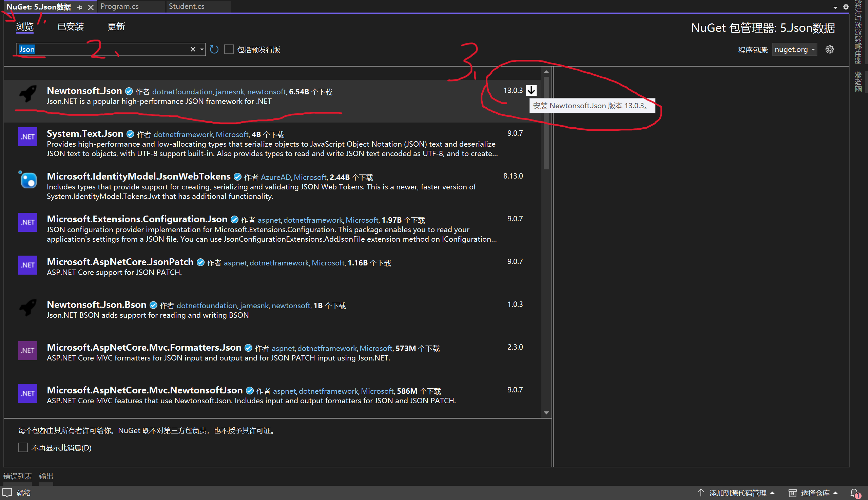Select Microsoft.AspNetCore.Mvc.NewtonsoftJson package title
868x500 pixels.
pos(145,390)
